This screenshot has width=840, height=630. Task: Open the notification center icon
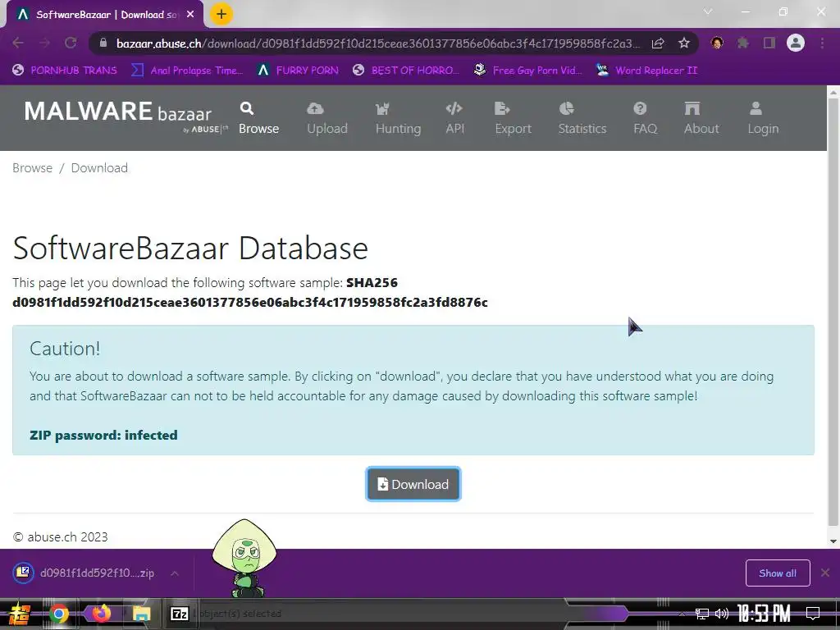[x=813, y=614]
